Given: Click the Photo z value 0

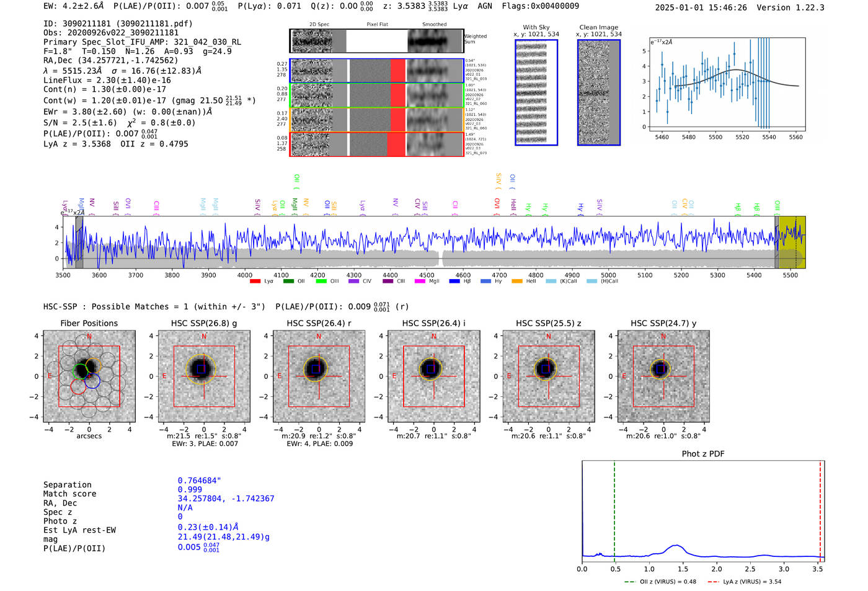Looking at the screenshot, I should pos(180,517).
